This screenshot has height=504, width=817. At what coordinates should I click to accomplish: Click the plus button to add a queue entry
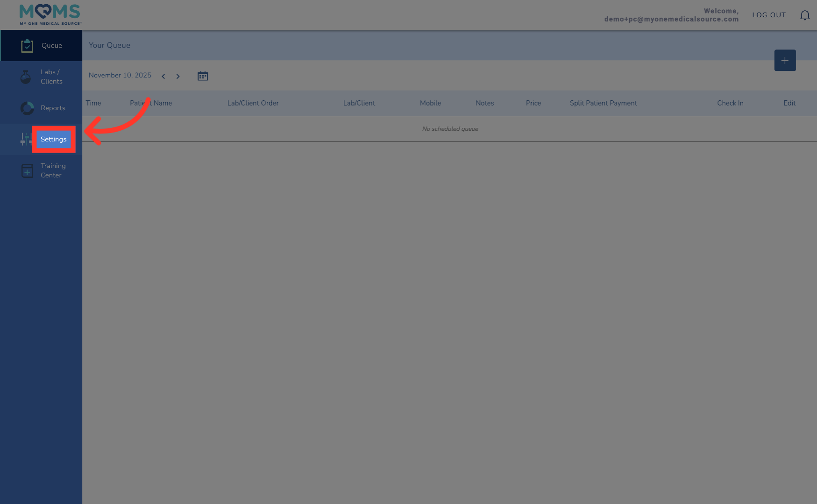(785, 60)
